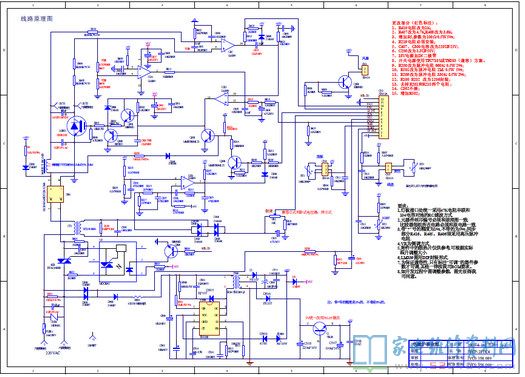525x377 pixels.
Task: Click the small yellow fan connector
Action: pos(365,70)
